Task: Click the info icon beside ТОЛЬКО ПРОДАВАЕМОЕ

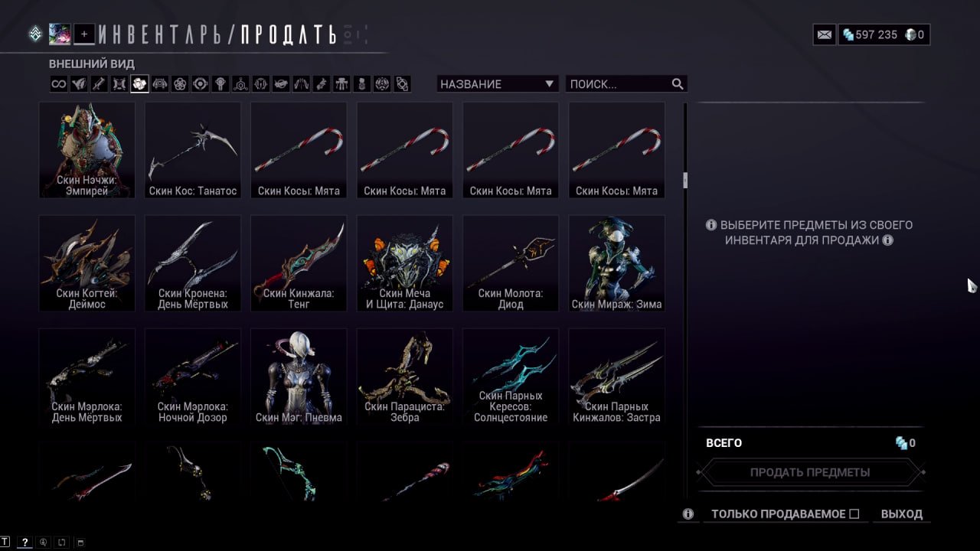Action: [x=688, y=514]
